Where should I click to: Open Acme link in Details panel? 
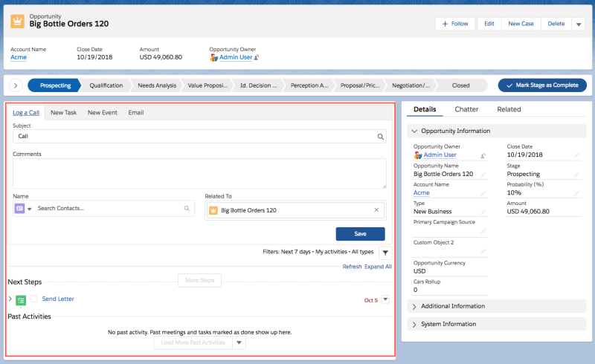(421, 192)
